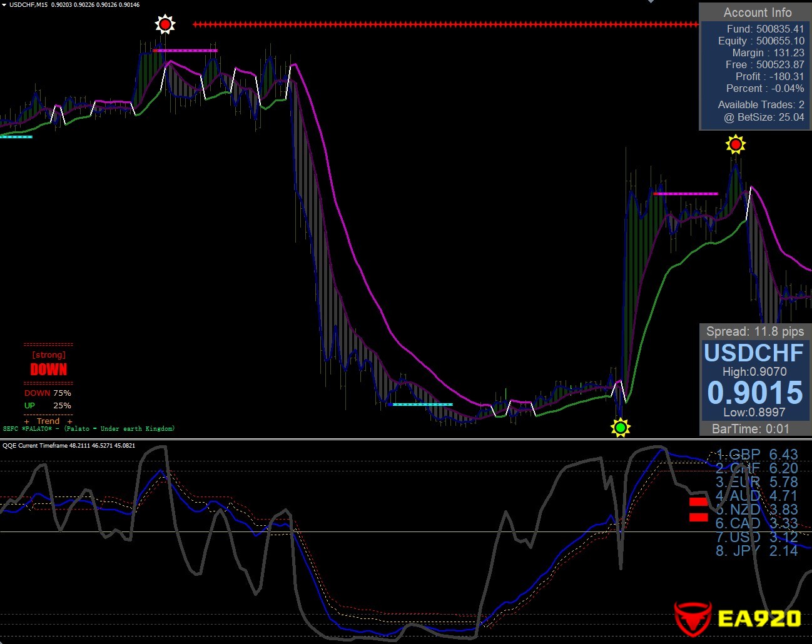Click the Account Info panel header
The width and height of the screenshot is (812, 644).
click(757, 13)
